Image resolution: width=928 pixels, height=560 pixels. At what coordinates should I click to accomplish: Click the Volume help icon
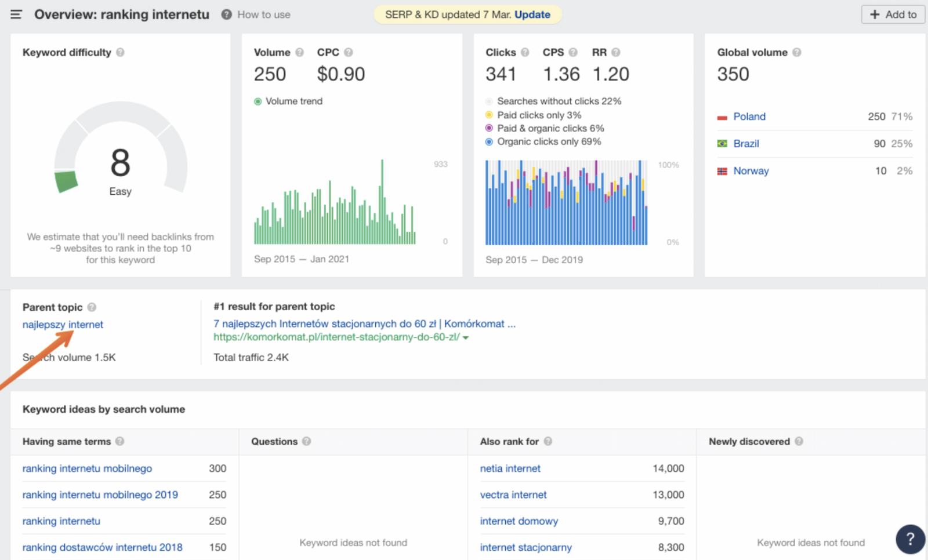[300, 52]
